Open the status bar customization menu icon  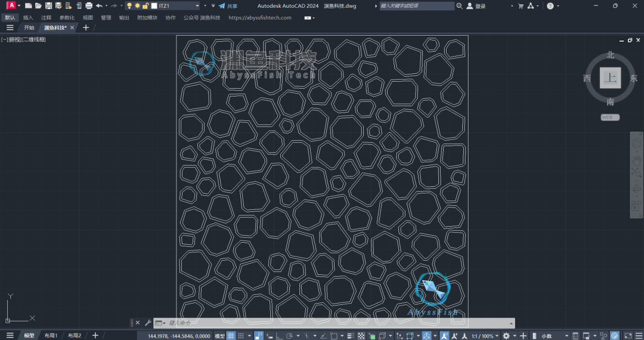638,335
